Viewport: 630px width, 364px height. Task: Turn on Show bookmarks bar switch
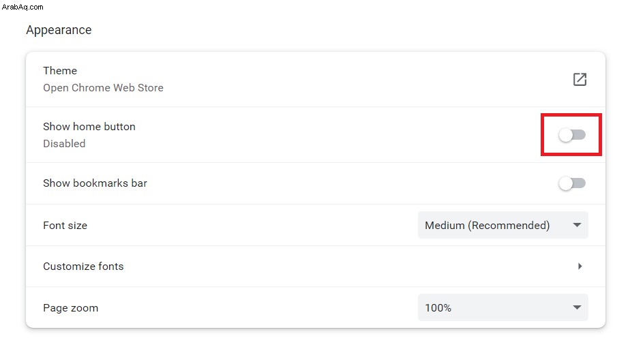pyautogui.click(x=572, y=183)
